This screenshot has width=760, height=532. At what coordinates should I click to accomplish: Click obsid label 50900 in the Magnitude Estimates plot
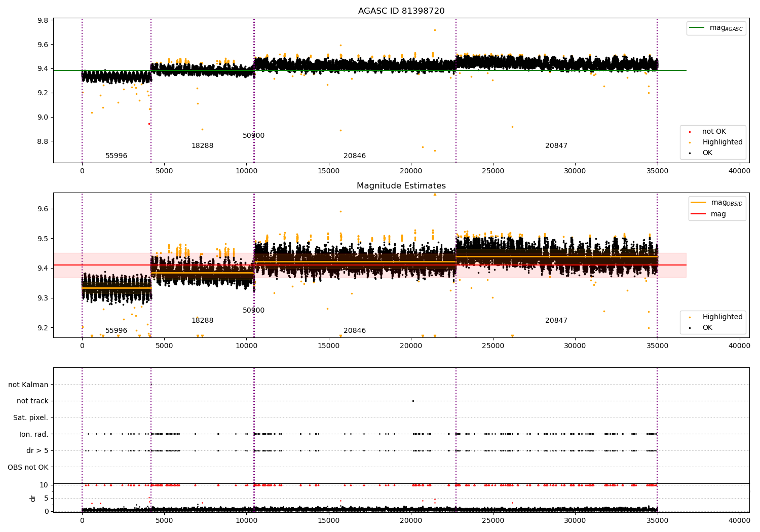(254, 311)
